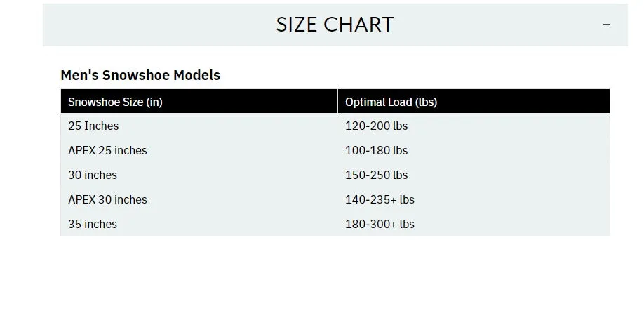Collapse the Size Chart section minus icon

(607, 25)
